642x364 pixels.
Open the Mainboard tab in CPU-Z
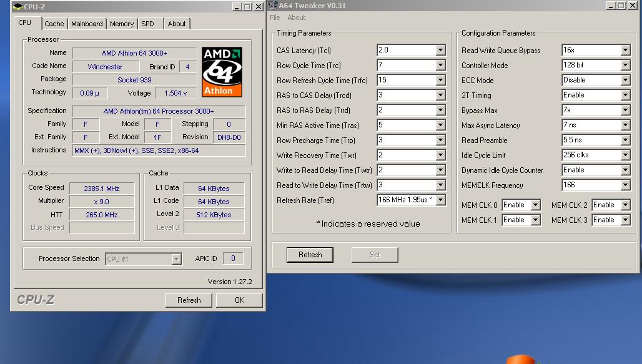point(87,24)
